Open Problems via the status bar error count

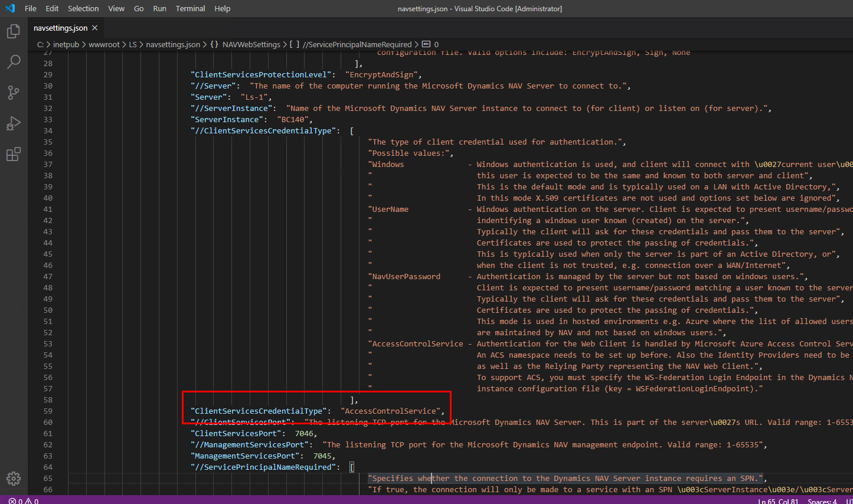[x=24, y=500]
